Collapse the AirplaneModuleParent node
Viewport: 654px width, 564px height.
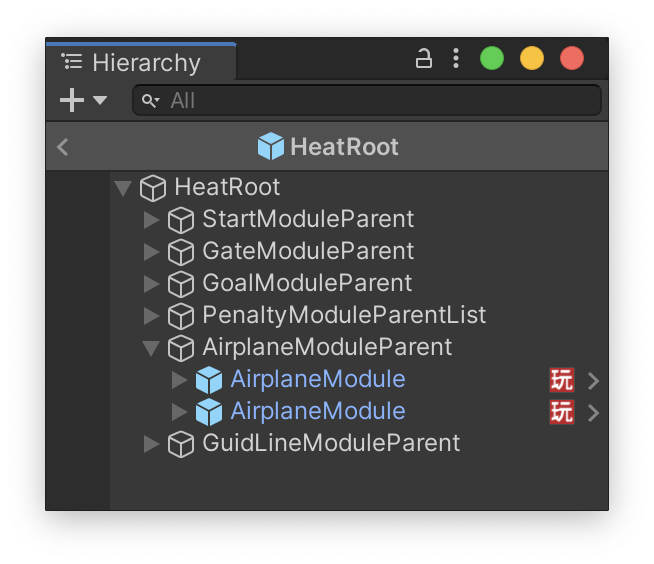(151, 347)
